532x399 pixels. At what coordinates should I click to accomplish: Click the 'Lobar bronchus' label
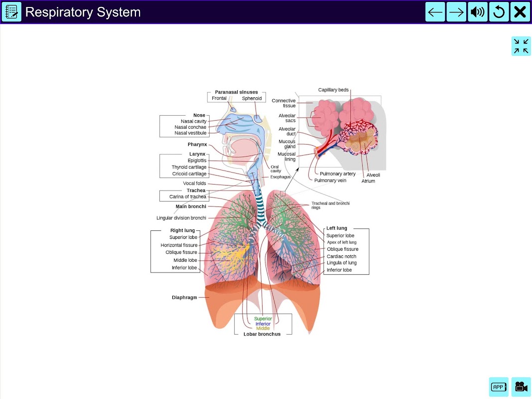pyautogui.click(x=262, y=334)
